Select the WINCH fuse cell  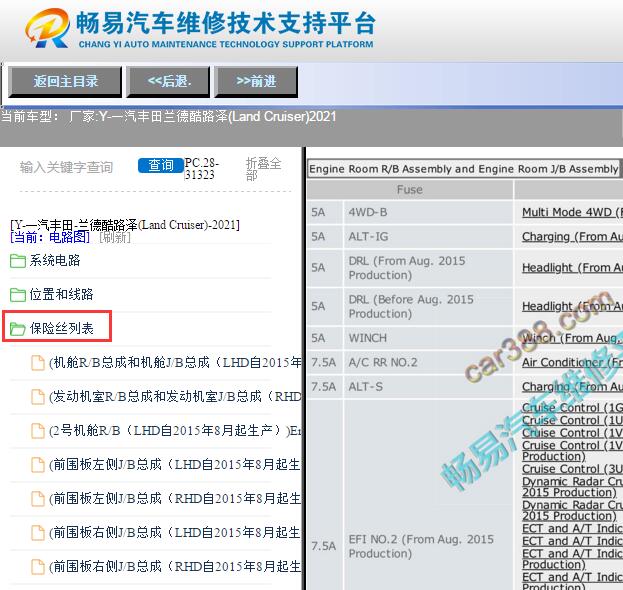pyautogui.click(x=428, y=338)
